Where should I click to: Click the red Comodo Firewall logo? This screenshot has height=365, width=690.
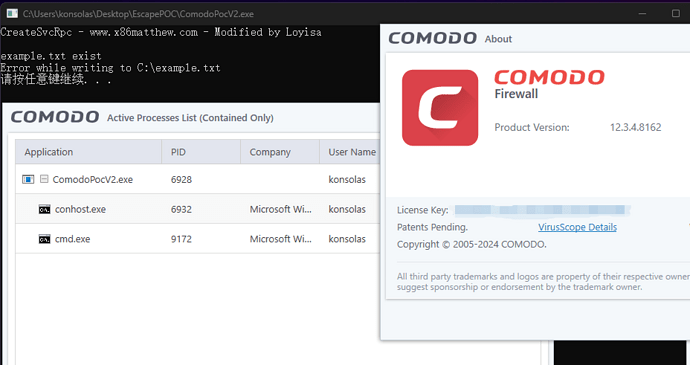(x=440, y=108)
